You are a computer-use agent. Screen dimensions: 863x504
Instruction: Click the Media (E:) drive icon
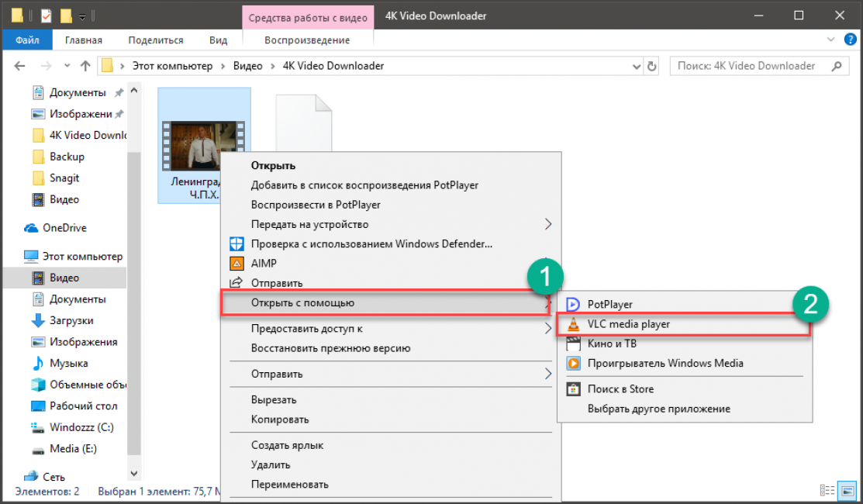pyautogui.click(x=38, y=450)
